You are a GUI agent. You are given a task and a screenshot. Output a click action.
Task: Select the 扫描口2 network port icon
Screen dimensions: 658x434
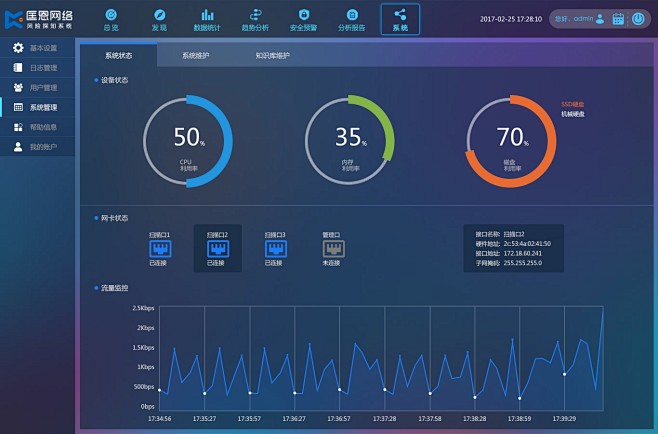point(218,249)
